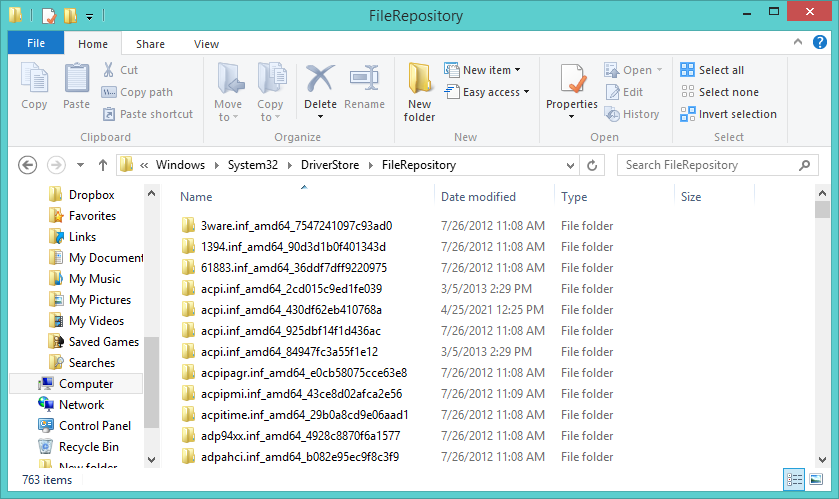839x499 pixels.
Task: Click the Paste clipboard icon
Action: 77,78
